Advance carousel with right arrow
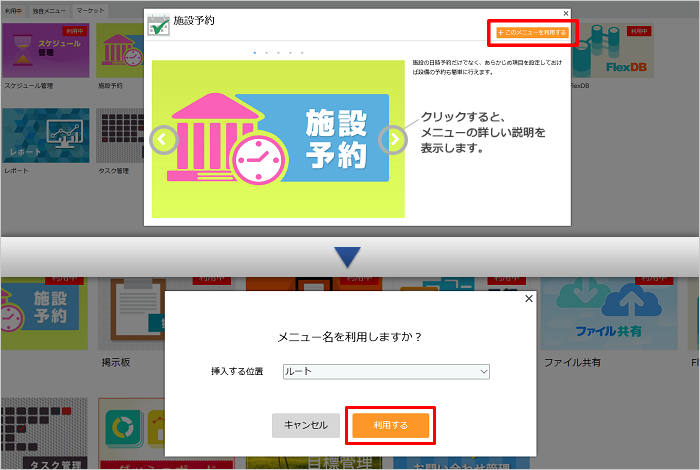This screenshot has width=700, height=470. point(393,140)
